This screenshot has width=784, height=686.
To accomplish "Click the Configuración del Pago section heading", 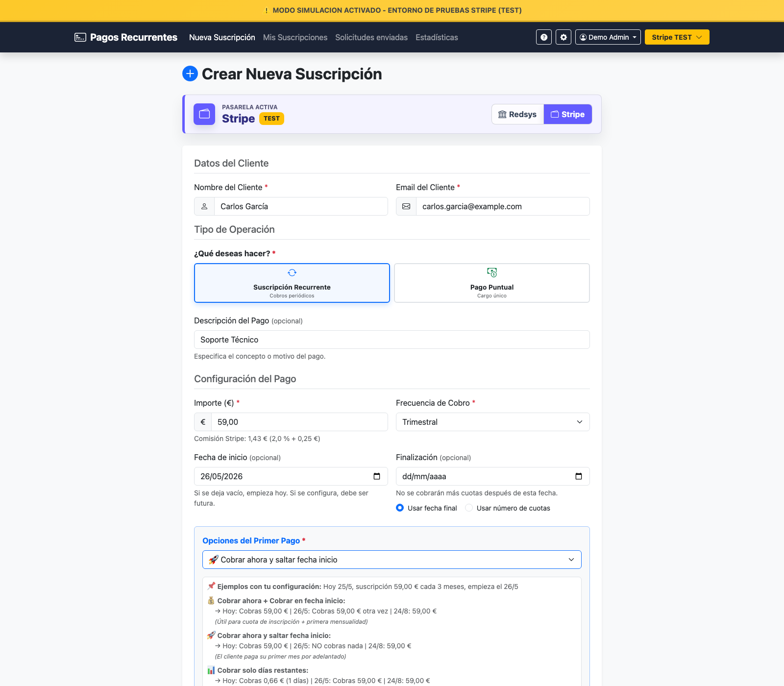I will (x=245, y=379).
